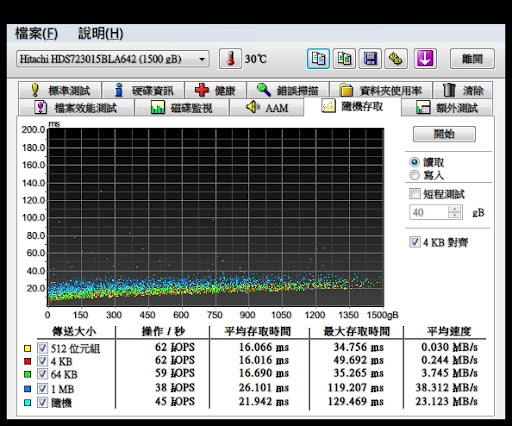Click the document icon on 檔案效能測試 tab
The height and width of the screenshot is (426, 512).
tap(41, 107)
